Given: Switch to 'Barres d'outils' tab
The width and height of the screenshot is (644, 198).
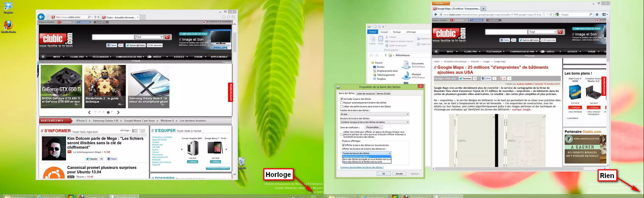Looking at the screenshot, I should 383,93.
